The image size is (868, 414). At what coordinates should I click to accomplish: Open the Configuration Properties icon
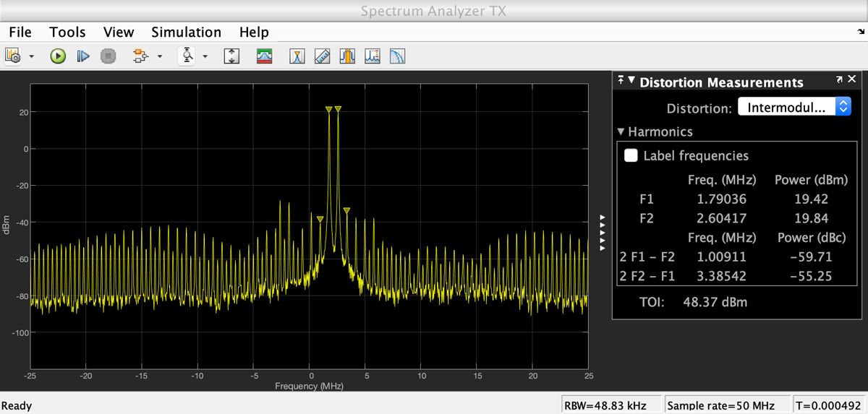pyautogui.click(x=14, y=56)
